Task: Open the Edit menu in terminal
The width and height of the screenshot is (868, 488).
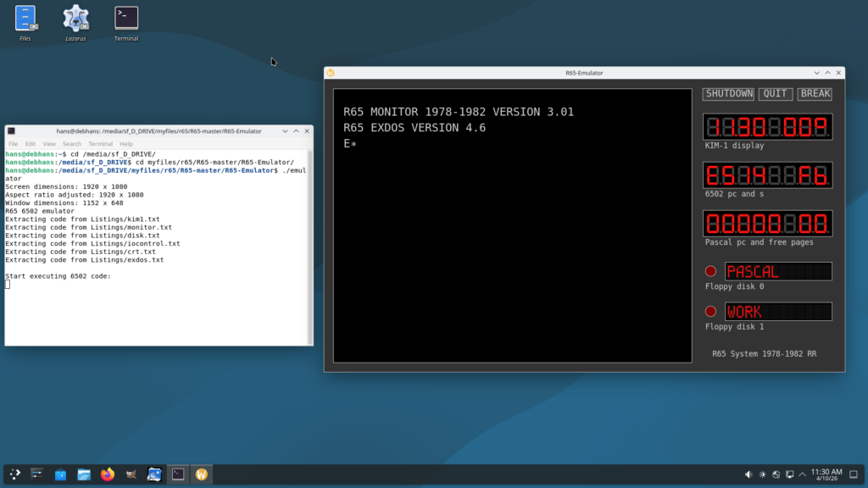Action: click(x=31, y=144)
